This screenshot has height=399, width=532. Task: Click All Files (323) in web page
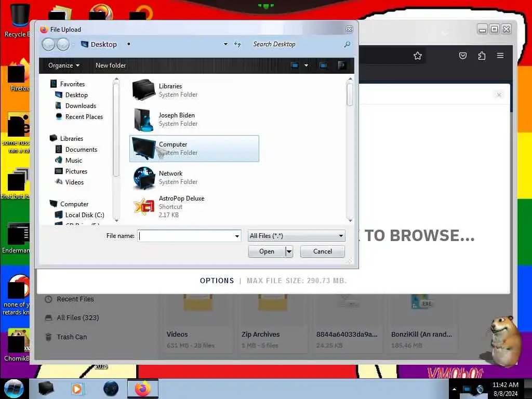coord(72,317)
